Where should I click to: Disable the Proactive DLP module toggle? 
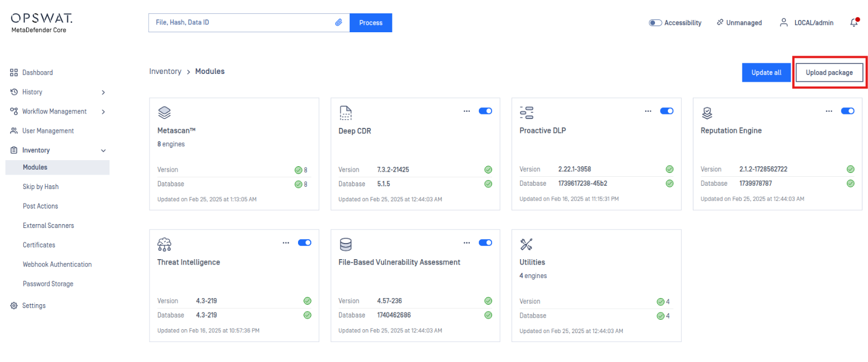tap(667, 111)
